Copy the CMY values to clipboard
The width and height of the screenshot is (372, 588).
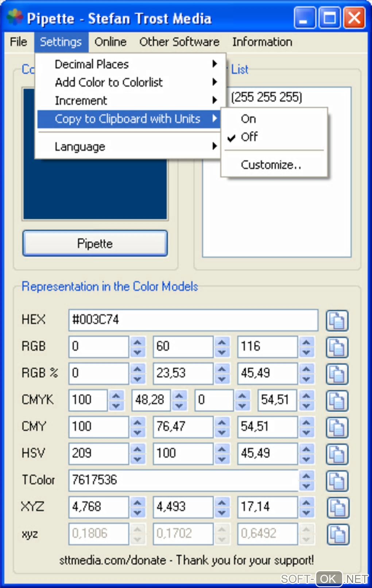337,427
